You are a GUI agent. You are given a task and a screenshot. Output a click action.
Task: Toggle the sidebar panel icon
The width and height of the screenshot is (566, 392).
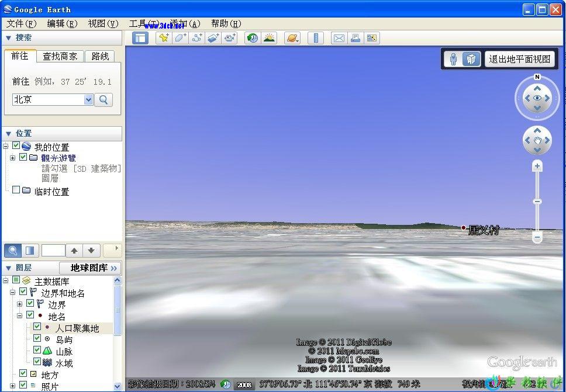140,38
